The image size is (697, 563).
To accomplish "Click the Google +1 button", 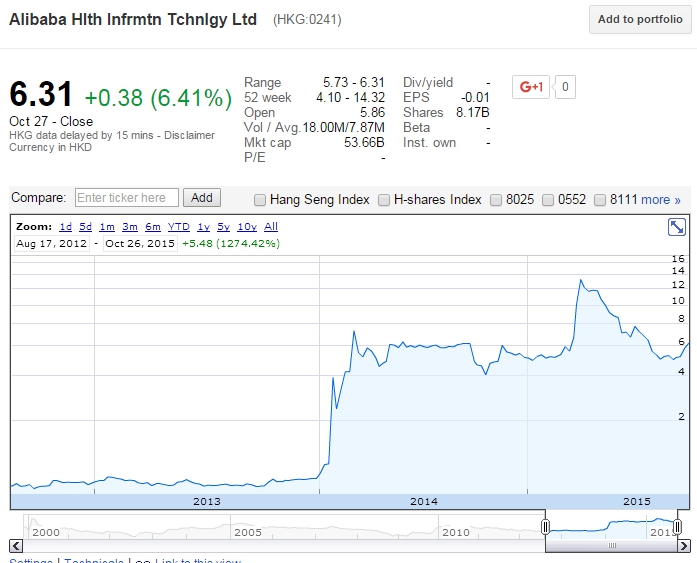I will pyautogui.click(x=531, y=87).
